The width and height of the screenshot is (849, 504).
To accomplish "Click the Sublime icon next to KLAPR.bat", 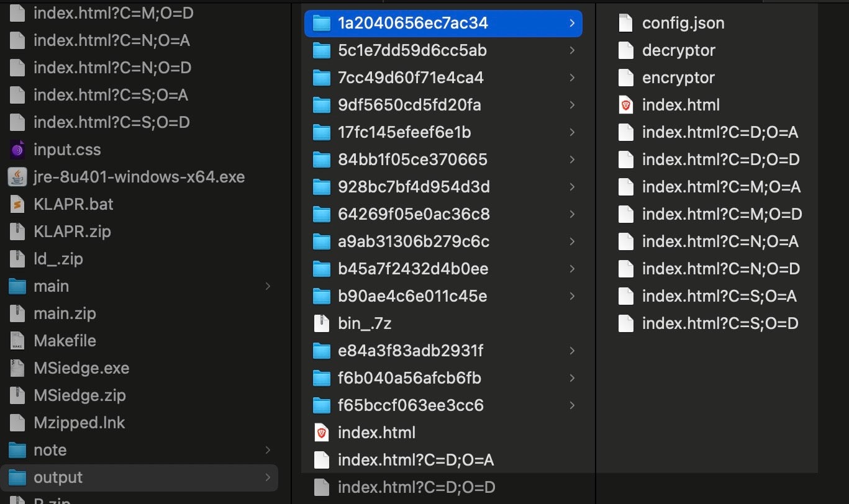I will 17,204.
